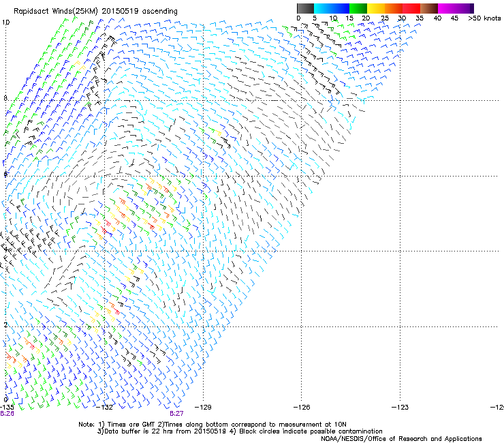This screenshot has width=504, height=443.
Task: Click the '5' legend scale label
Action: click(315, 18)
